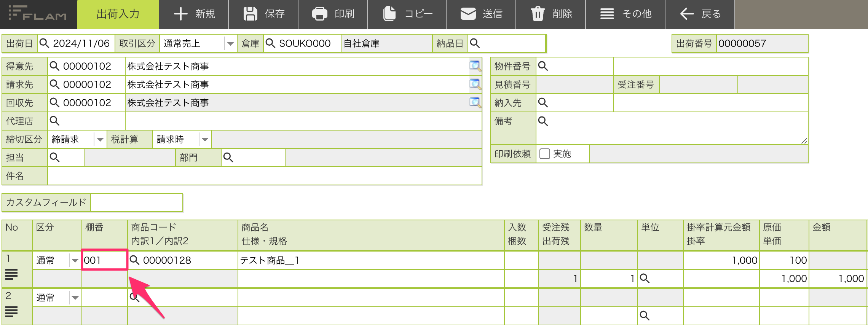Toggle the 実施 print request checkbox
This screenshot has width=868, height=325.
(545, 154)
